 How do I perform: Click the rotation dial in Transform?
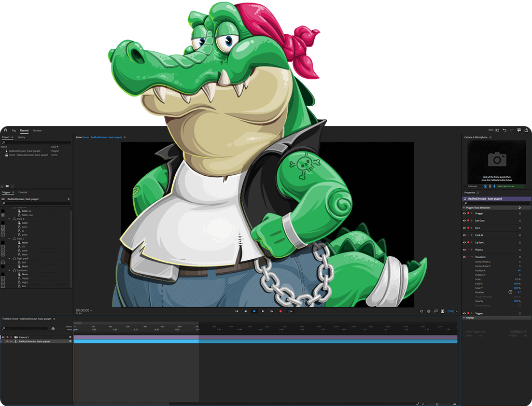pos(510,292)
